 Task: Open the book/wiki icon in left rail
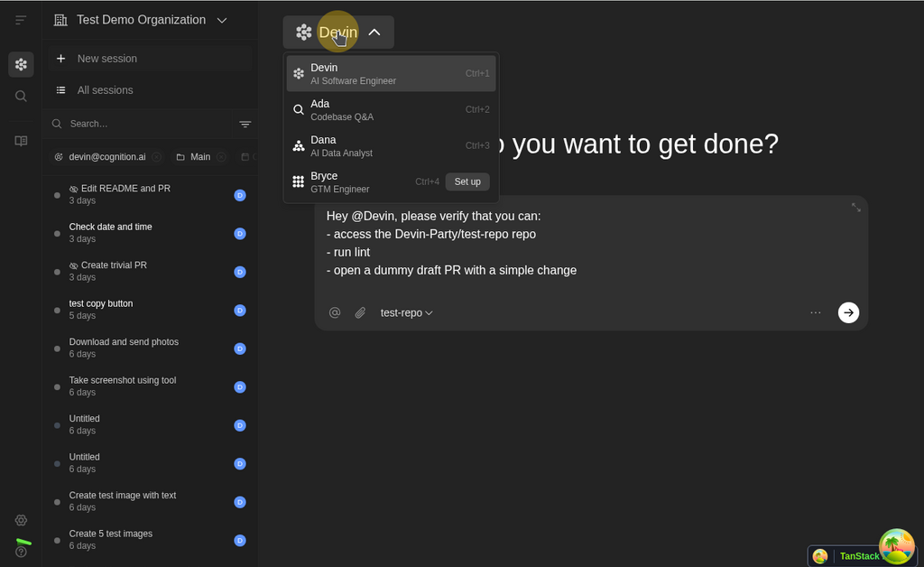pyautogui.click(x=21, y=141)
